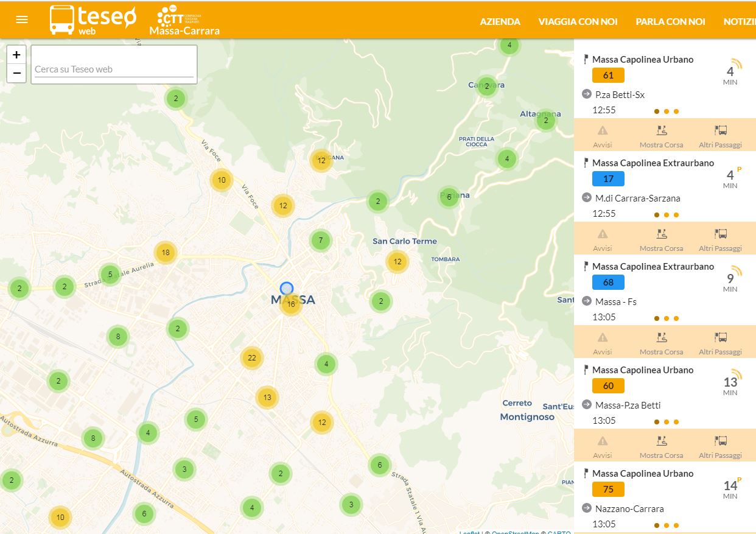Viewport: 756px width, 534px height.
Task: Click the three dots on line 61 card
Action: [x=667, y=111]
